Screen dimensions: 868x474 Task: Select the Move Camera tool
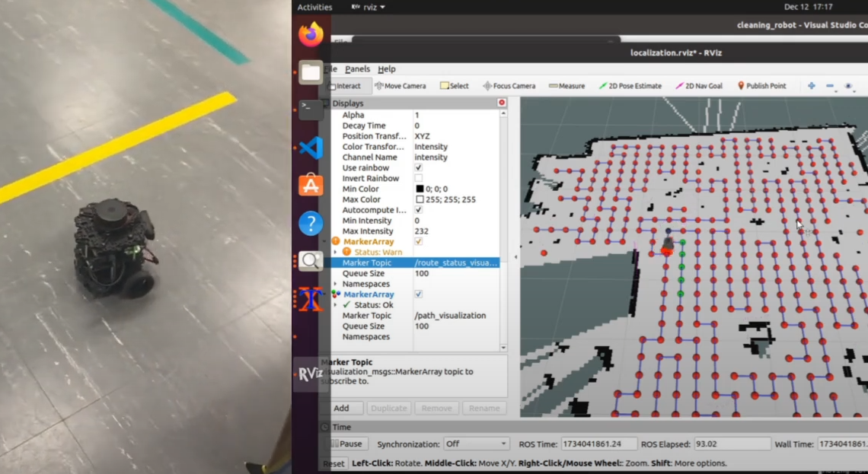click(400, 86)
